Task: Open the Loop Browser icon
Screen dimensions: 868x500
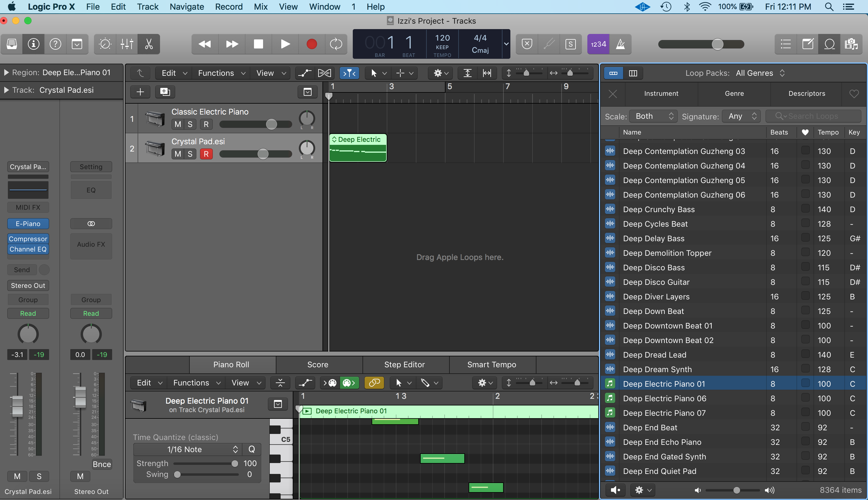Action: point(829,44)
